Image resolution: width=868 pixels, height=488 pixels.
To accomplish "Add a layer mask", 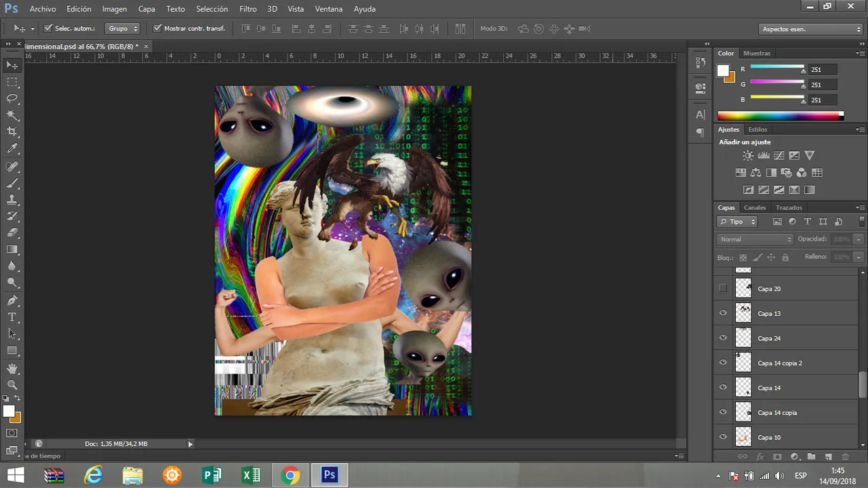I will (x=777, y=457).
